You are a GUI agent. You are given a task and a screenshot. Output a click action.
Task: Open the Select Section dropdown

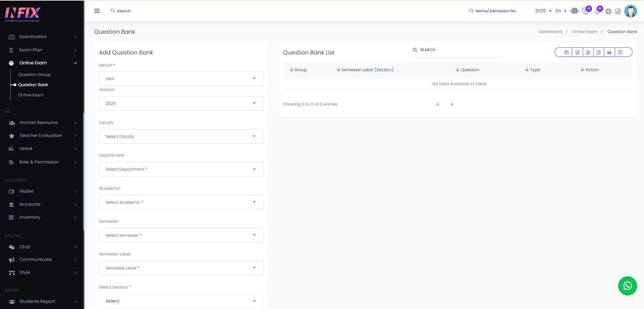point(181,301)
